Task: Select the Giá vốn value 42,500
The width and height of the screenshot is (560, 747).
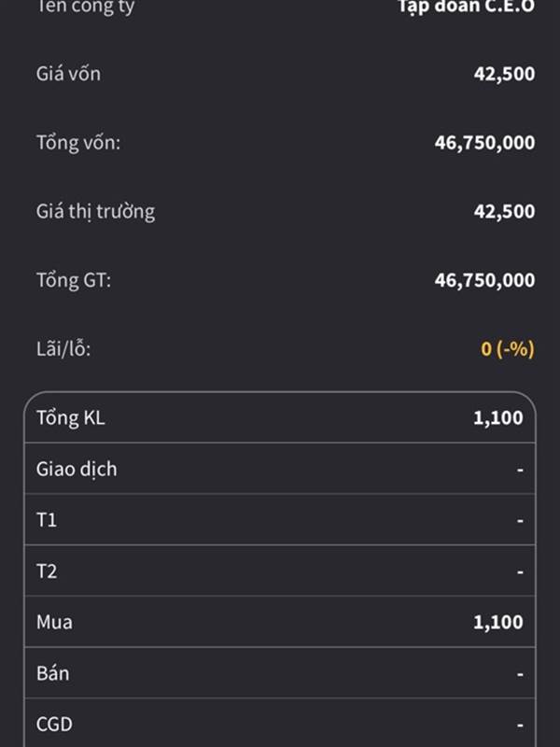Action: [504, 74]
